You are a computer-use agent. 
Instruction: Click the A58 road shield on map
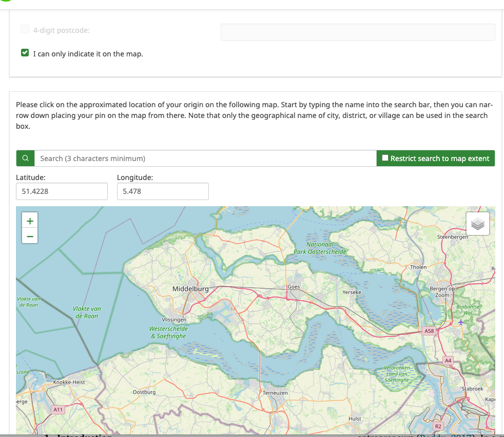coord(429,331)
